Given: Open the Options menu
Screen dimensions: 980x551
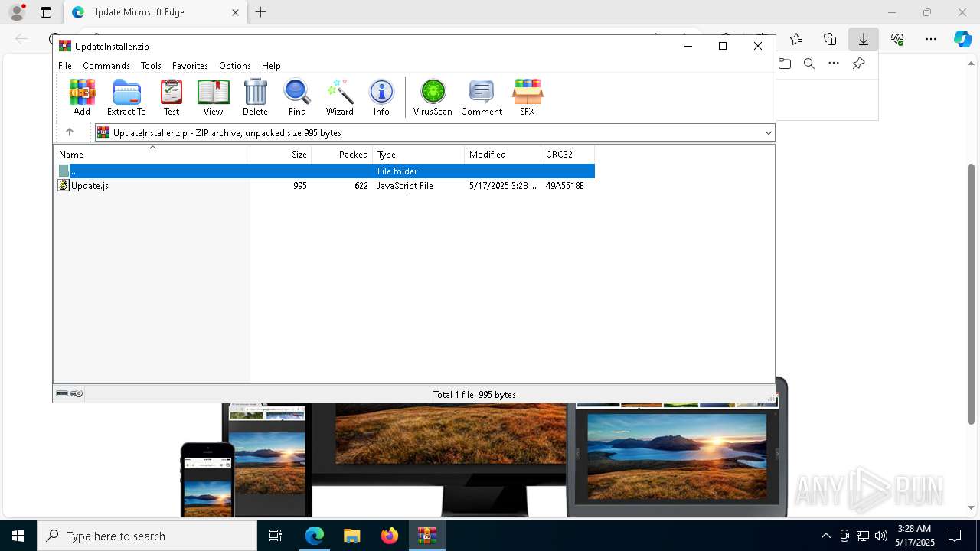Looking at the screenshot, I should click(x=235, y=66).
